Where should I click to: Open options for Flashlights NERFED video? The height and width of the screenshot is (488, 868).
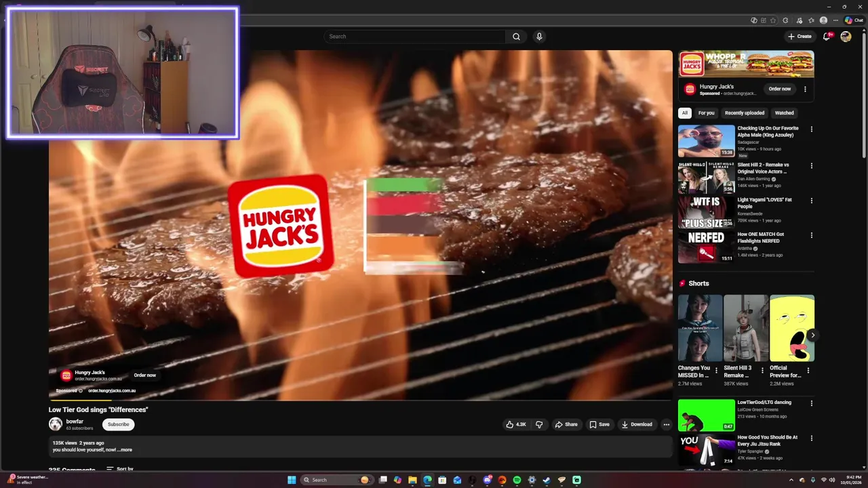click(811, 235)
